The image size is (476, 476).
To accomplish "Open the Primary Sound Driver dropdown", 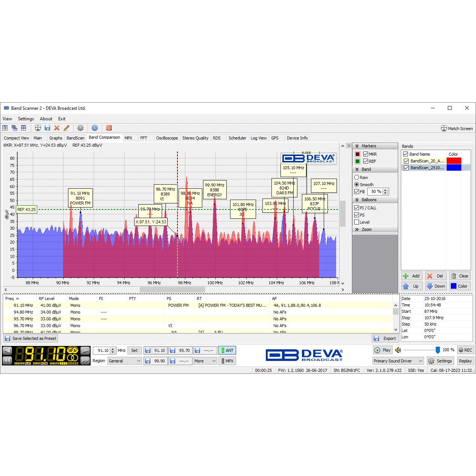I will (398, 361).
